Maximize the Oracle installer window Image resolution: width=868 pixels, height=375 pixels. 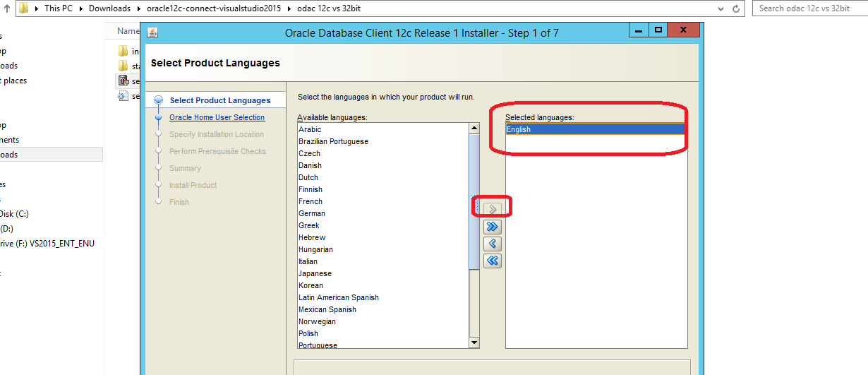point(658,31)
